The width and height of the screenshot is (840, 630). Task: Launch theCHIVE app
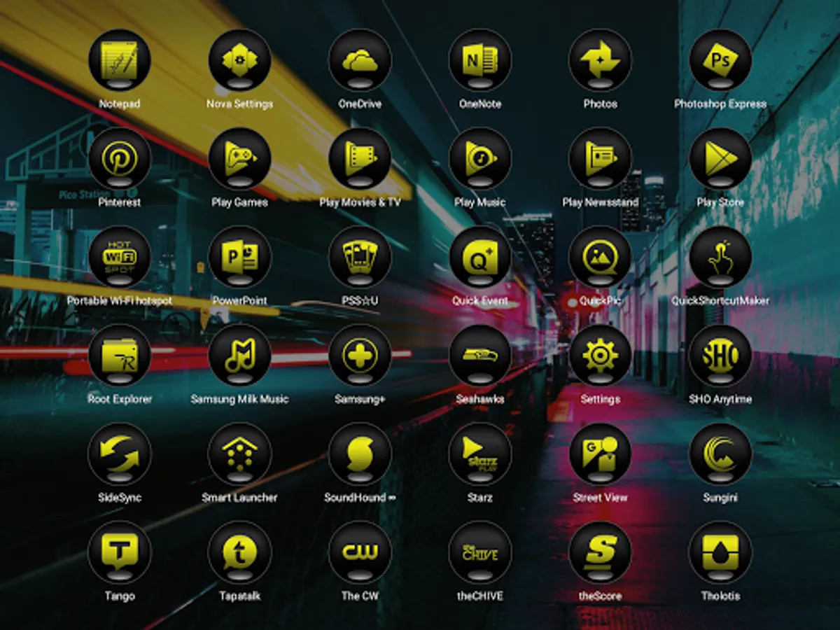(480, 553)
